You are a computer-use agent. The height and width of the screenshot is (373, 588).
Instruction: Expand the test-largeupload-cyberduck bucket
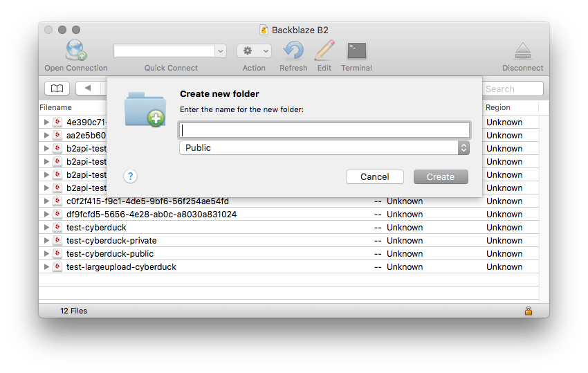46,266
